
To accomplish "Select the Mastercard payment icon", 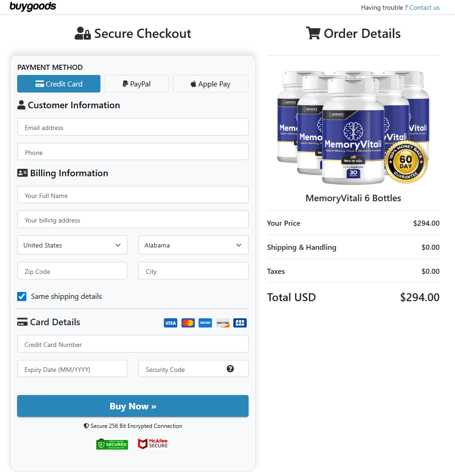I will pos(187,322).
